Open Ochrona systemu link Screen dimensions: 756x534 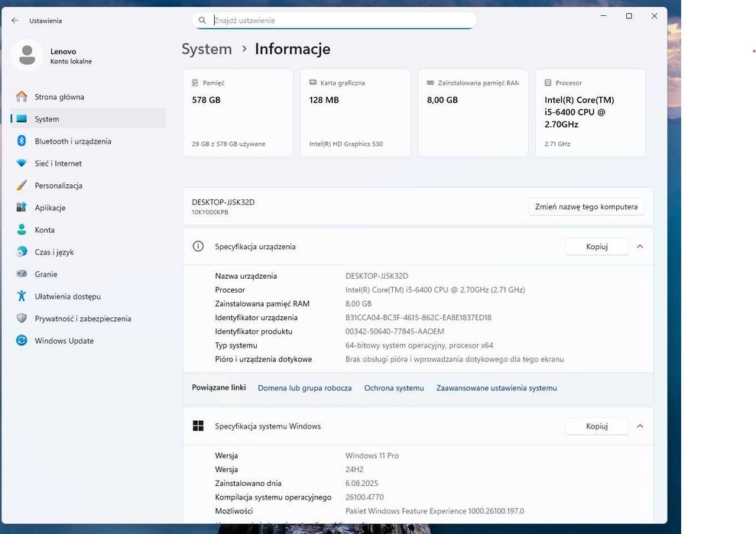[394, 388]
